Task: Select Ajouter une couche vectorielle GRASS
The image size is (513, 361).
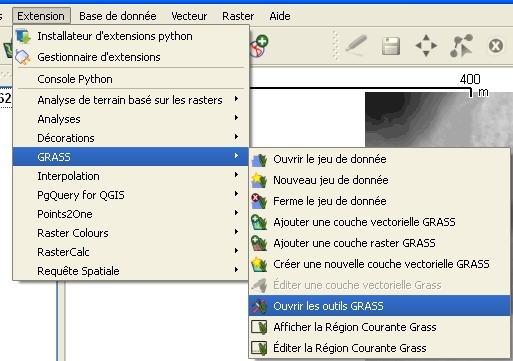Action: tap(379, 222)
